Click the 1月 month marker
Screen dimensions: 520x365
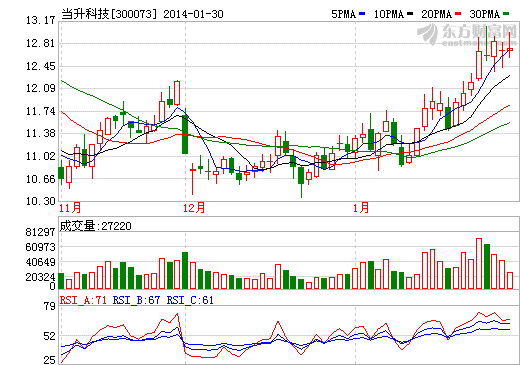[x=361, y=208]
